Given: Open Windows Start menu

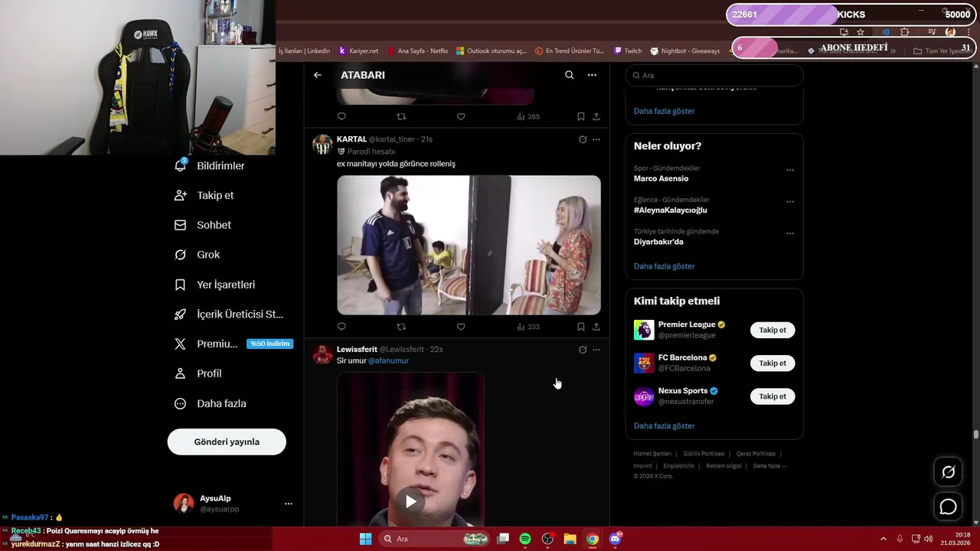Looking at the screenshot, I should (365, 539).
